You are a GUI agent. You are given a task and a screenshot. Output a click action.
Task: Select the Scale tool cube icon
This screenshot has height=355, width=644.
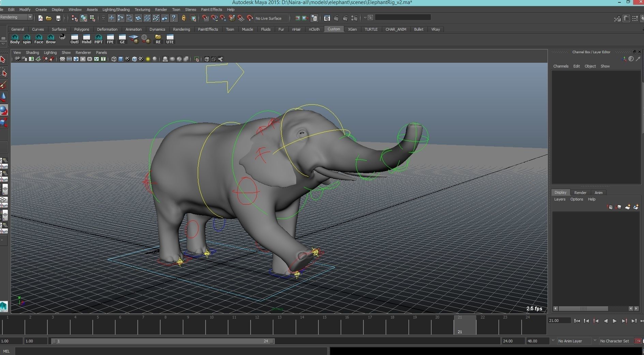coord(3,122)
